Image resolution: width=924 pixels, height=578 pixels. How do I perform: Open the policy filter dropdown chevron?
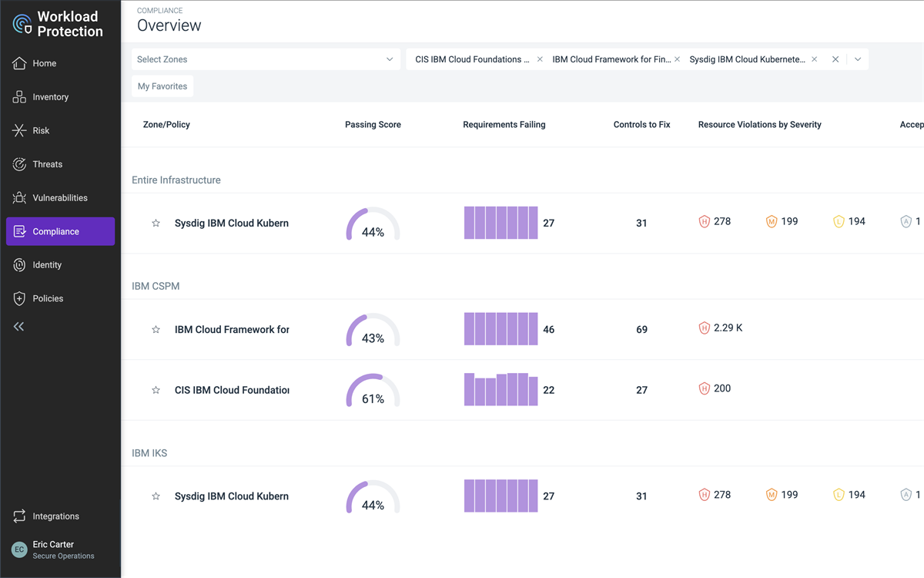tap(858, 59)
